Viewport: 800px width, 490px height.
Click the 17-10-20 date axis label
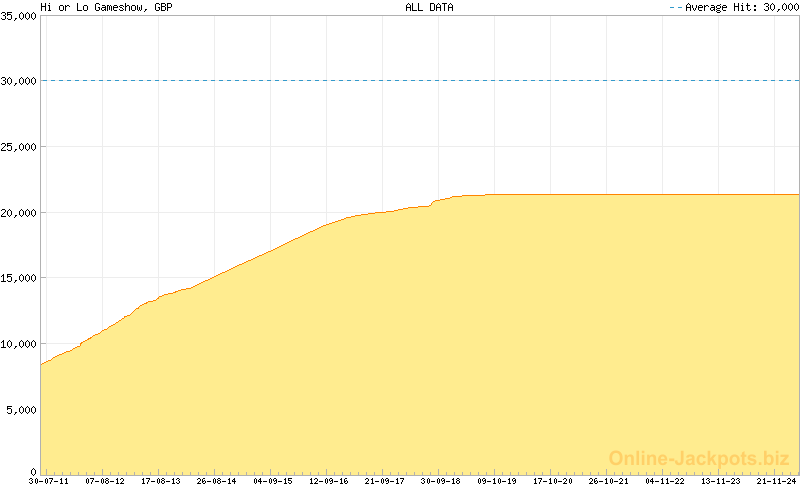pyautogui.click(x=553, y=481)
